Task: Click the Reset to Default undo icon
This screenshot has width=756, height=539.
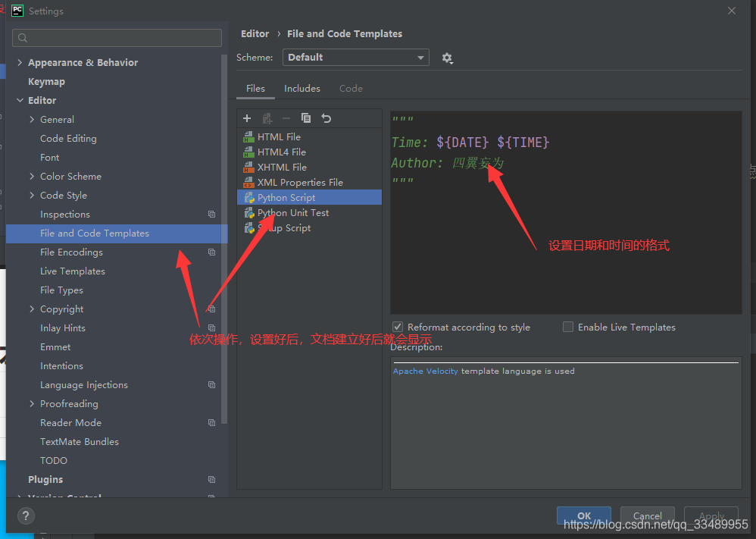Action: point(326,118)
